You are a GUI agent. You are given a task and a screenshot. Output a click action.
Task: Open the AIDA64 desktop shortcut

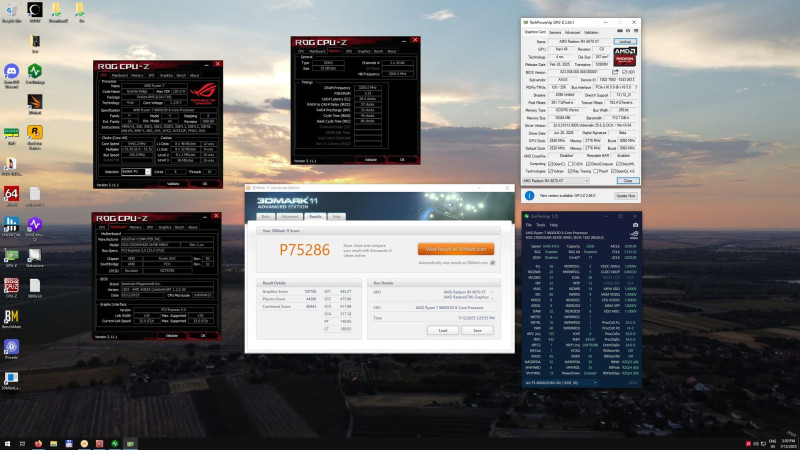[11, 196]
